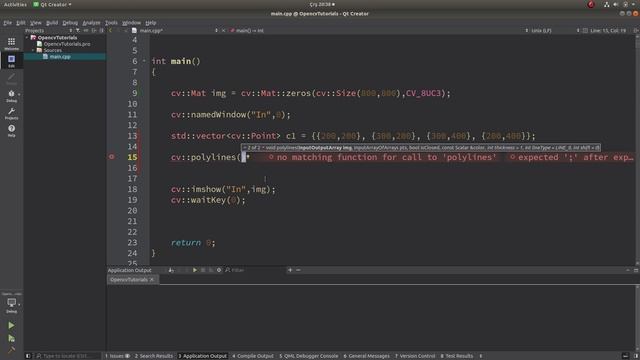Select the Application Output pane tab
The height and width of the screenshot is (360, 640).
point(202,356)
